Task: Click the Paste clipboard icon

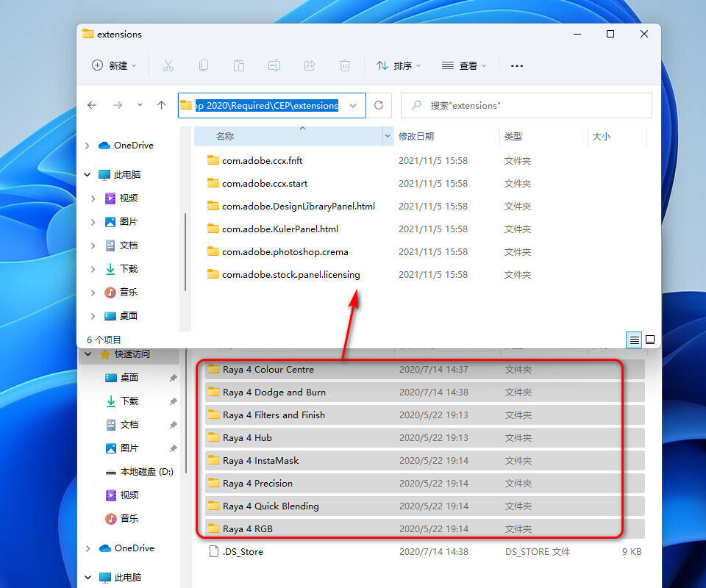Action: (239, 65)
